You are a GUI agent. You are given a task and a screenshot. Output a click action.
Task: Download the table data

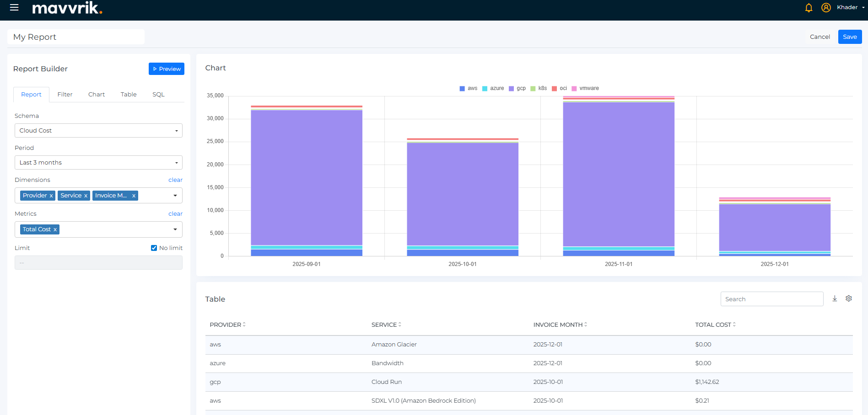pyautogui.click(x=835, y=298)
